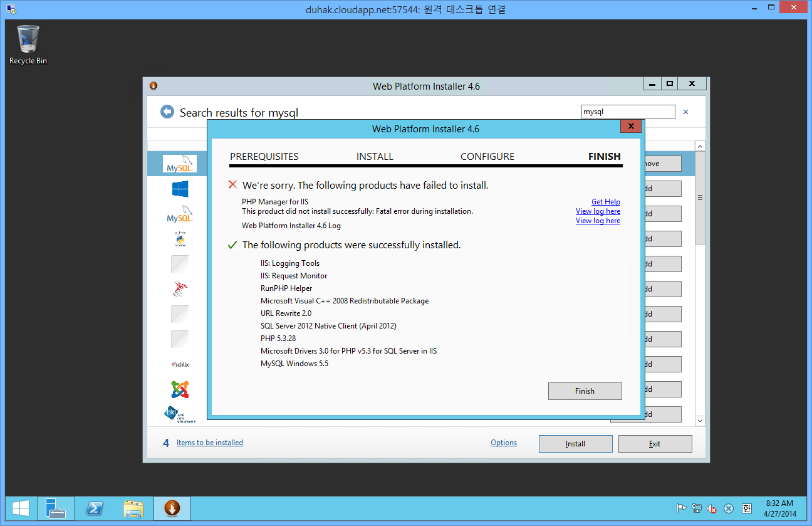Click the Install button in the main window
Viewport: 812px width, 526px height.
coord(575,444)
